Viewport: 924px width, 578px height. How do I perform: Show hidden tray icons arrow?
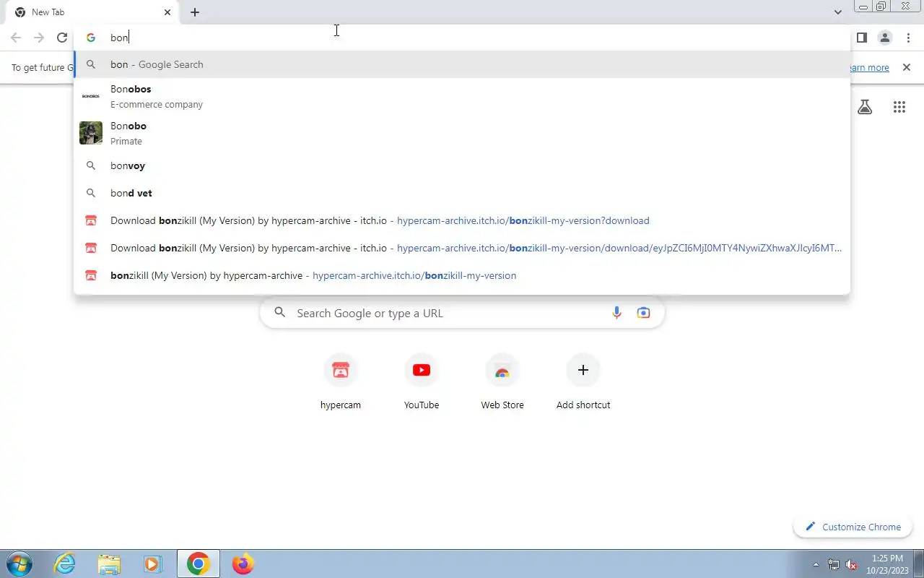tap(816, 564)
